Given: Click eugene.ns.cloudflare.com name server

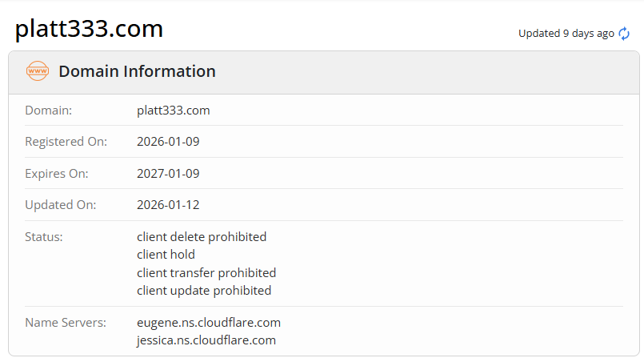Looking at the screenshot, I should click(209, 322).
